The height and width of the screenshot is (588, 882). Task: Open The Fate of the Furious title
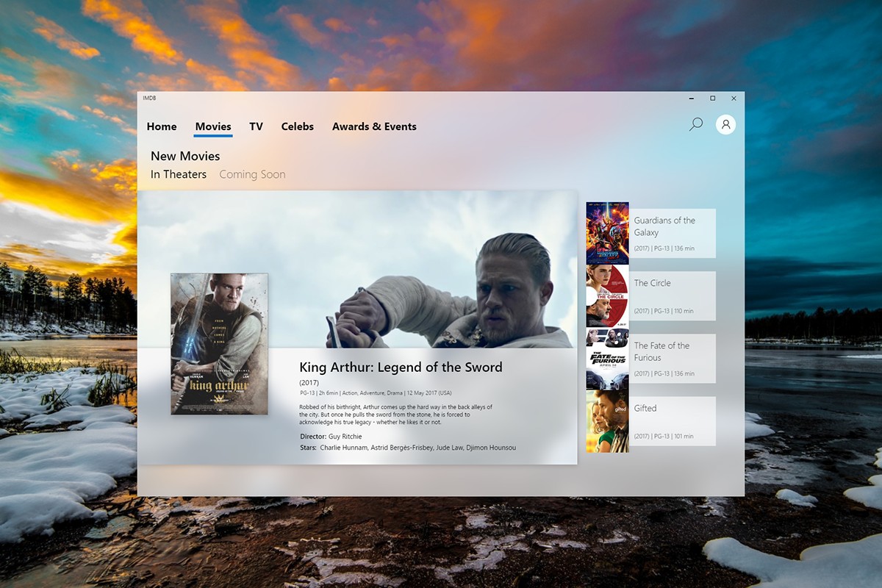click(661, 351)
